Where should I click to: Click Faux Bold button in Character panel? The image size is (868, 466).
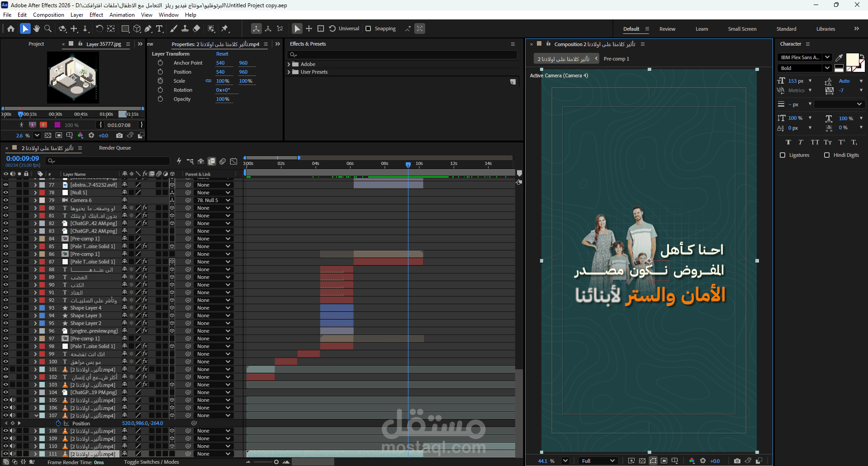[788, 142]
